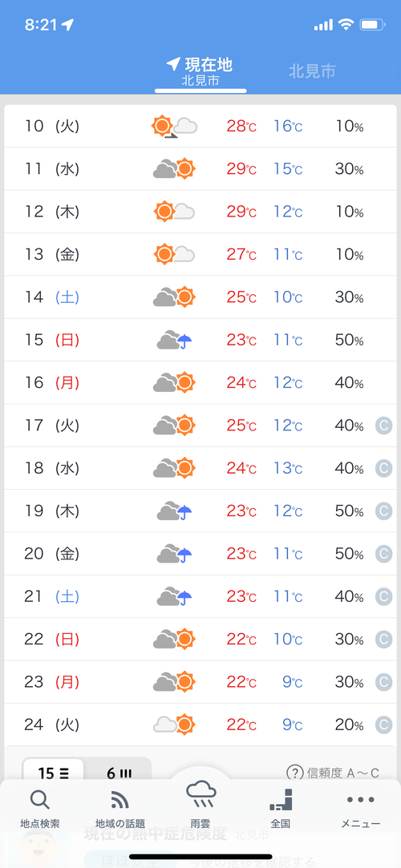
Task: Tap the 信頼度 A～C help question mark
Action: point(294,773)
